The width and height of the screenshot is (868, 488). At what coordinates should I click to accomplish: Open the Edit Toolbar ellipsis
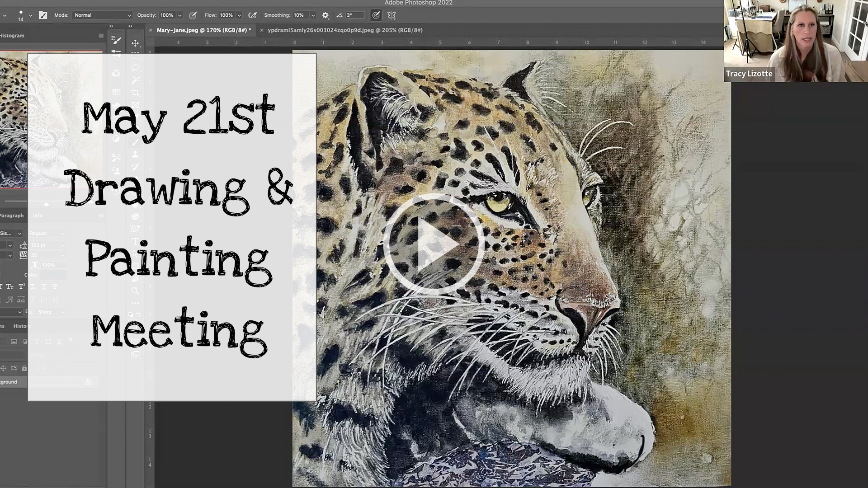135,303
